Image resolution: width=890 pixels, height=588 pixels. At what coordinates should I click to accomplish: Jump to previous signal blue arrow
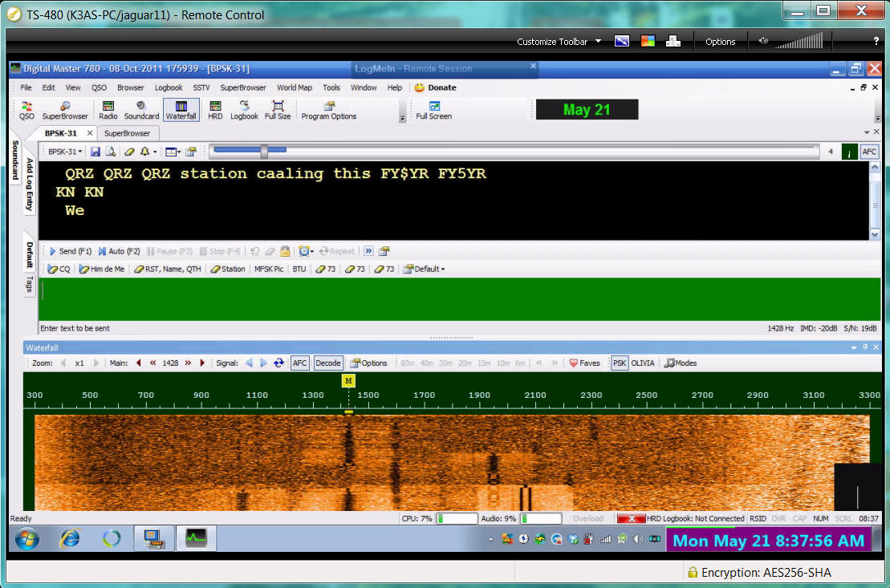[249, 363]
